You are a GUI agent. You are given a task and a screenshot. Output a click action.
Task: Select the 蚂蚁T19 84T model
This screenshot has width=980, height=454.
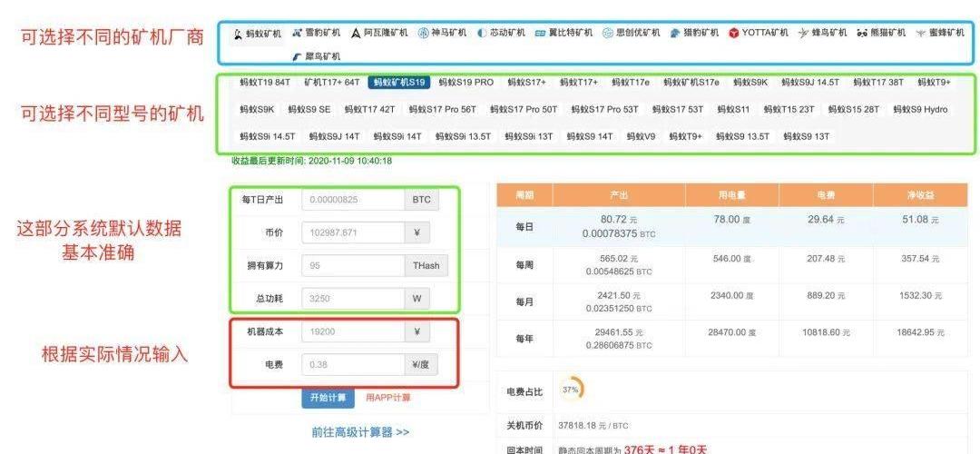[x=265, y=83]
